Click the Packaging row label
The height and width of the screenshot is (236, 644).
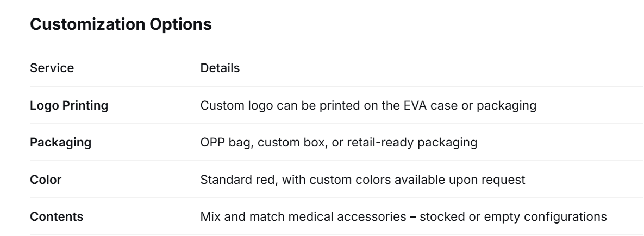tap(61, 143)
